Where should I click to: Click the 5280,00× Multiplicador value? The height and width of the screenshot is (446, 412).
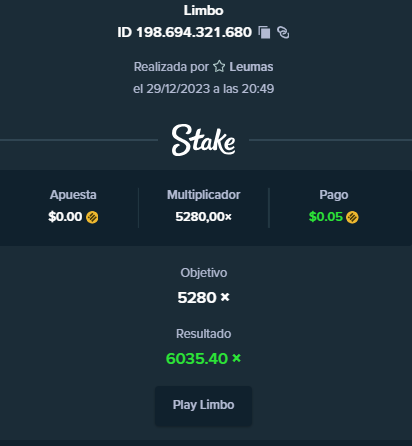point(203,217)
